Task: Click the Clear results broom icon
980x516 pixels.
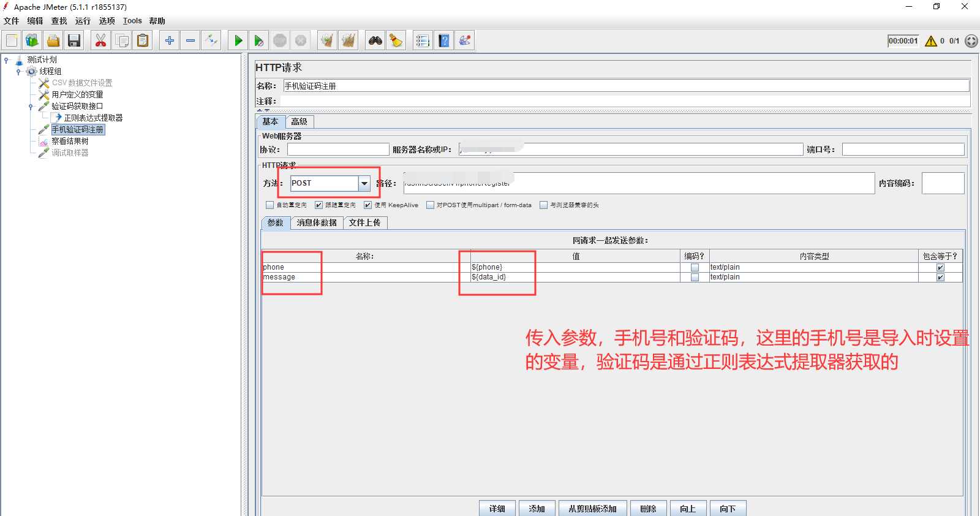Action: point(328,41)
